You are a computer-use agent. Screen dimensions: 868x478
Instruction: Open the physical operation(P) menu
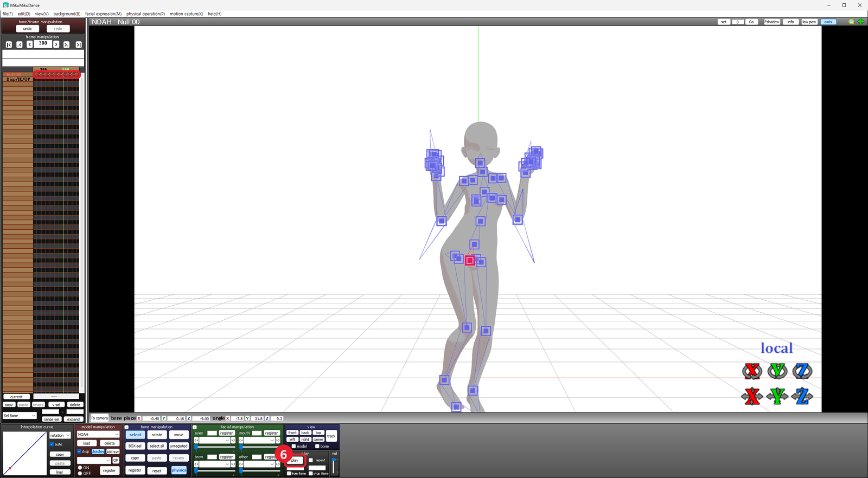coord(145,14)
